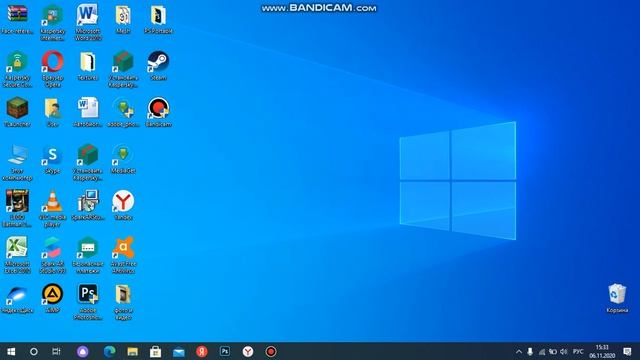Screen dimensions: 640x360
Task: Select the SparkARStudio installer icon
Action: pyautogui.click(x=88, y=206)
